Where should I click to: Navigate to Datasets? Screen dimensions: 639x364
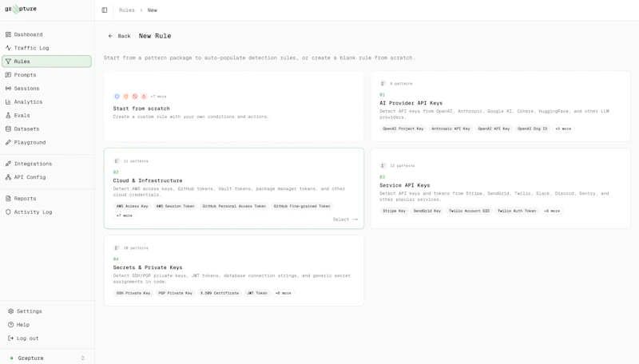pyautogui.click(x=47, y=129)
